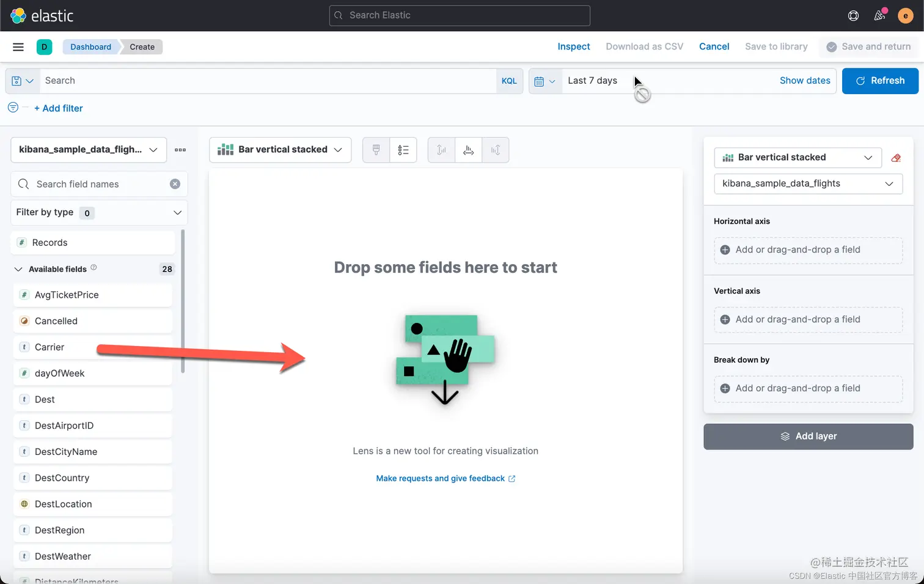Open the legend settings icon
The height and width of the screenshot is (584, 924).
(x=403, y=150)
